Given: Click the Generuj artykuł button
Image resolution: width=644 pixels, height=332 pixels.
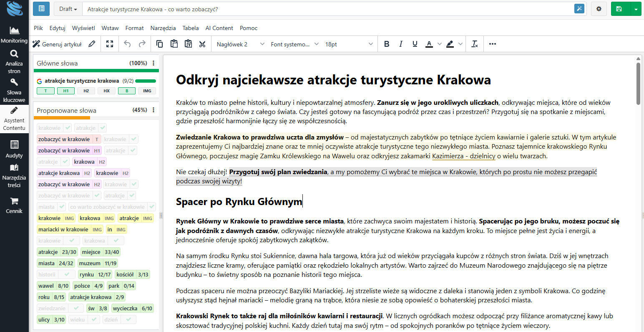Looking at the screenshot, I should pos(58,44).
